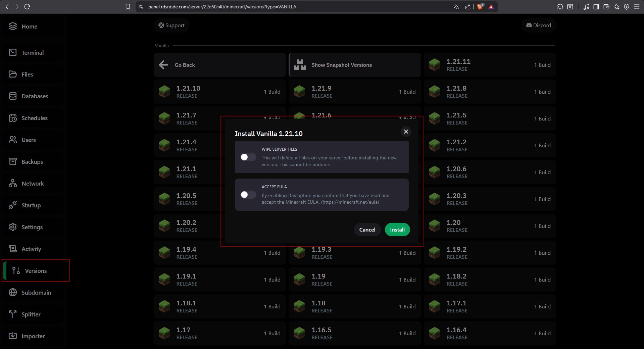Click the browser extensions puzzle icon
Image resolution: width=644 pixels, height=349 pixels.
click(x=560, y=7)
